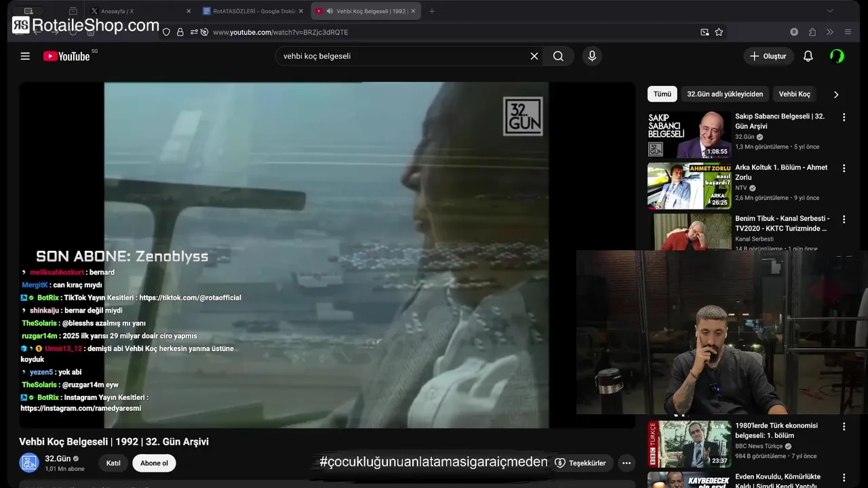Switch to the Anasayfa / X tab

(140, 11)
